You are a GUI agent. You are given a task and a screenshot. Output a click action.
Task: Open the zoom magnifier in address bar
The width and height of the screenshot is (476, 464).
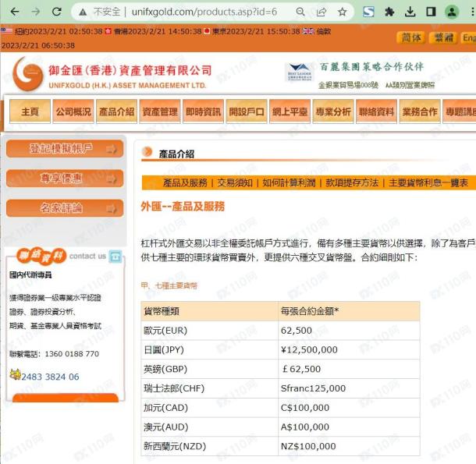[300, 12]
